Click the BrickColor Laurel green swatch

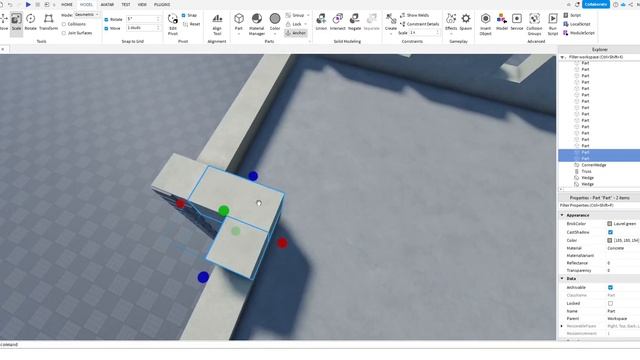(610, 224)
